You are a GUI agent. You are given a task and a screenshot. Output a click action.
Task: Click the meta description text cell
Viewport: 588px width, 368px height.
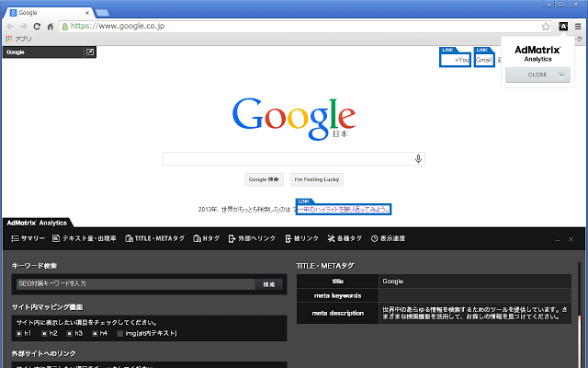475,313
